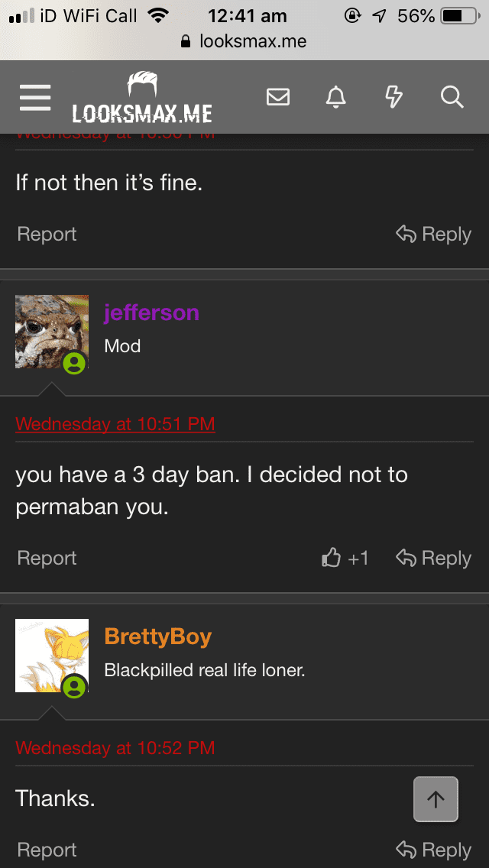Open the timestamp link on jefferson's post
489x868 pixels.
tap(115, 423)
